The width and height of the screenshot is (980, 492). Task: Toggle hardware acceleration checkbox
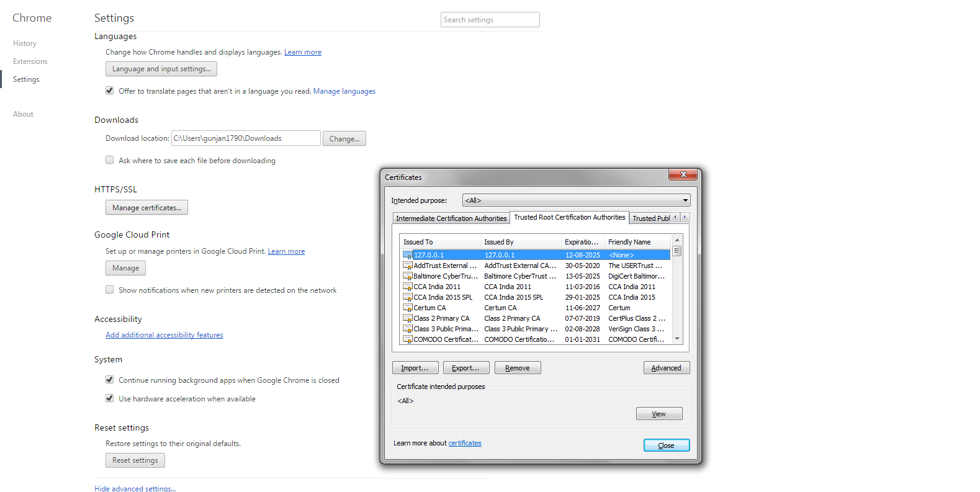coord(110,398)
